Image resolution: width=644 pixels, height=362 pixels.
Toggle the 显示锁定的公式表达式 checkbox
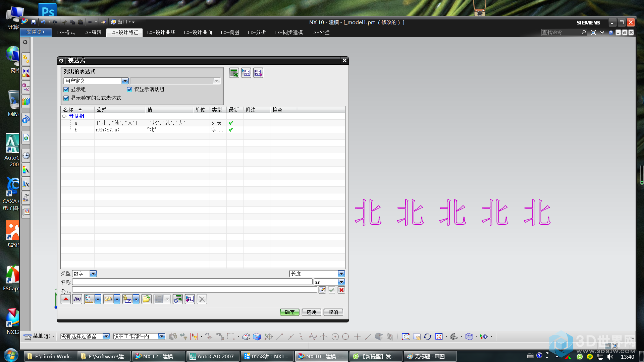66,98
